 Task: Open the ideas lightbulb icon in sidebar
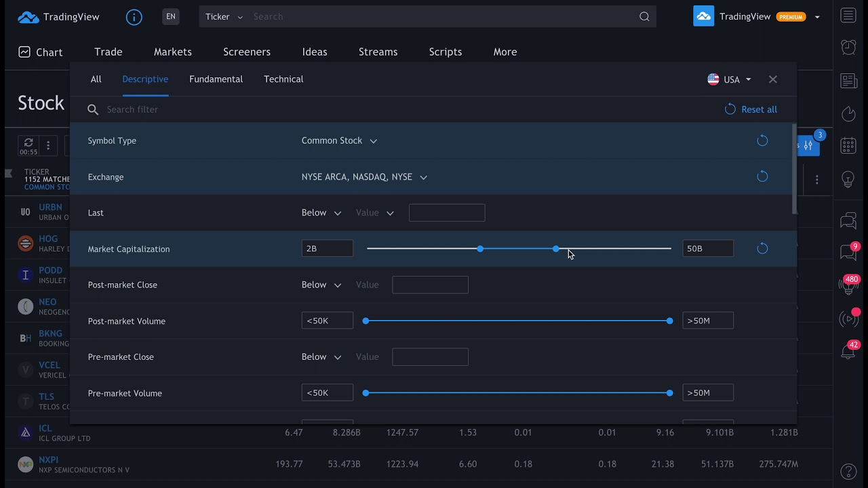coord(848,179)
